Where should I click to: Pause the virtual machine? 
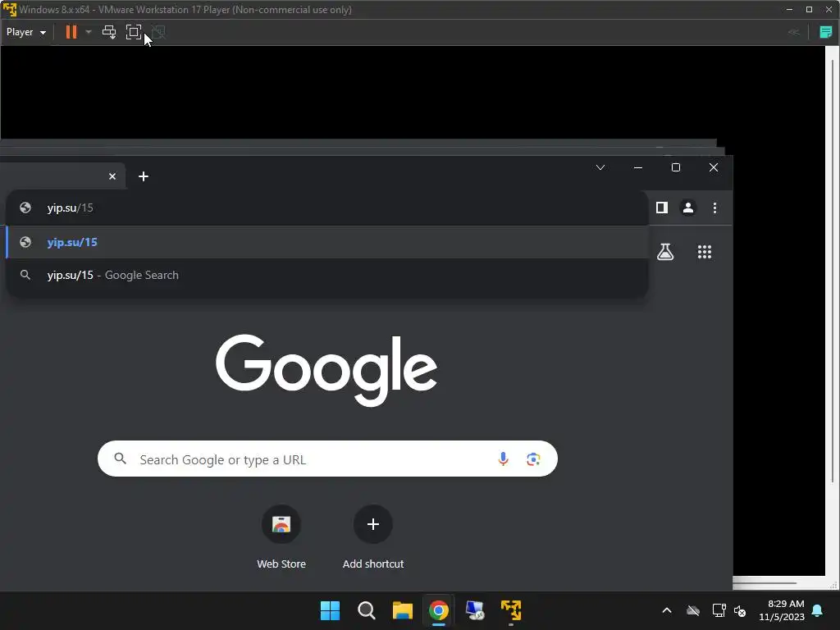[71, 32]
